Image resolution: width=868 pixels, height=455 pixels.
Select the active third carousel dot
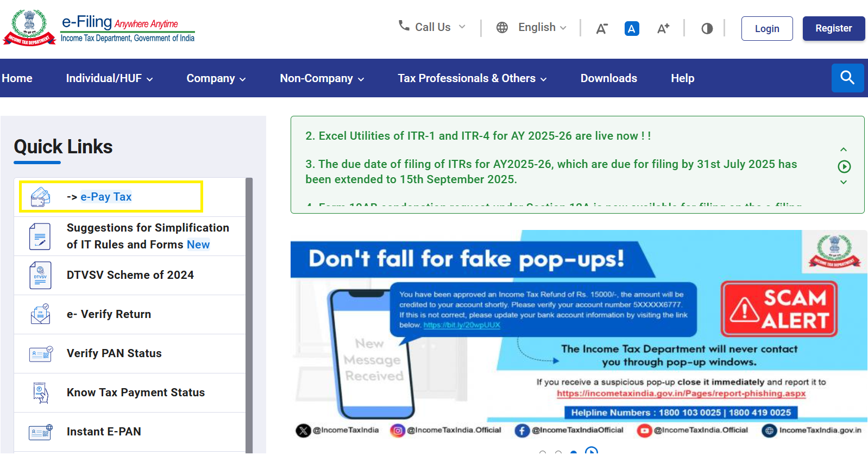[x=574, y=452]
